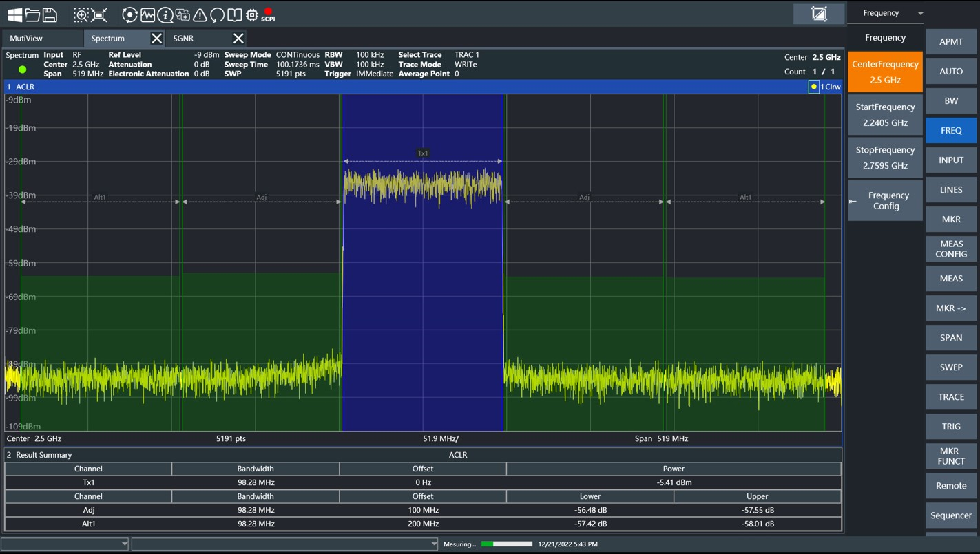Click the BW key
The height and width of the screenshot is (554, 980).
[951, 100]
